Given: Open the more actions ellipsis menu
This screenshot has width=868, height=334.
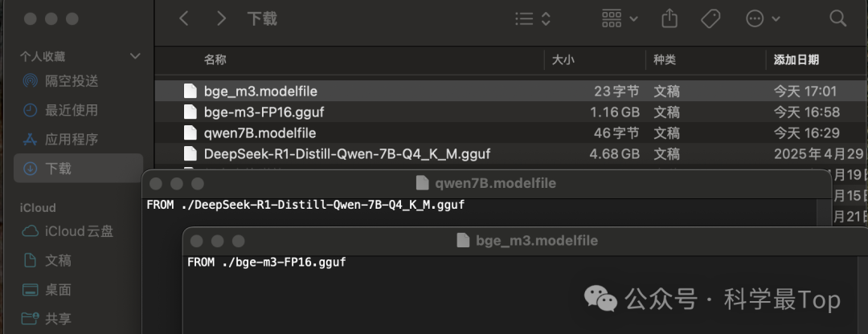Looking at the screenshot, I should pos(763,18).
